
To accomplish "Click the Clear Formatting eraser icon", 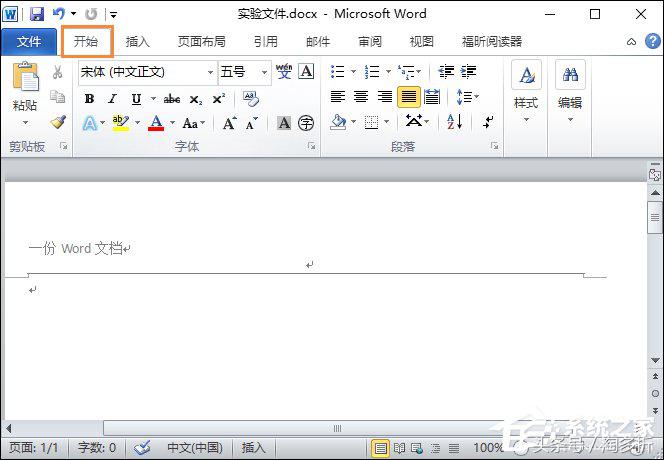I will (x=251, y=98).
